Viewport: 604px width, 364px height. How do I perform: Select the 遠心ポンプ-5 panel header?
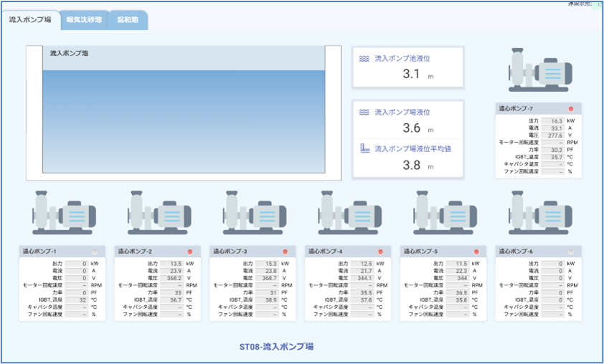tap(443, 252)
